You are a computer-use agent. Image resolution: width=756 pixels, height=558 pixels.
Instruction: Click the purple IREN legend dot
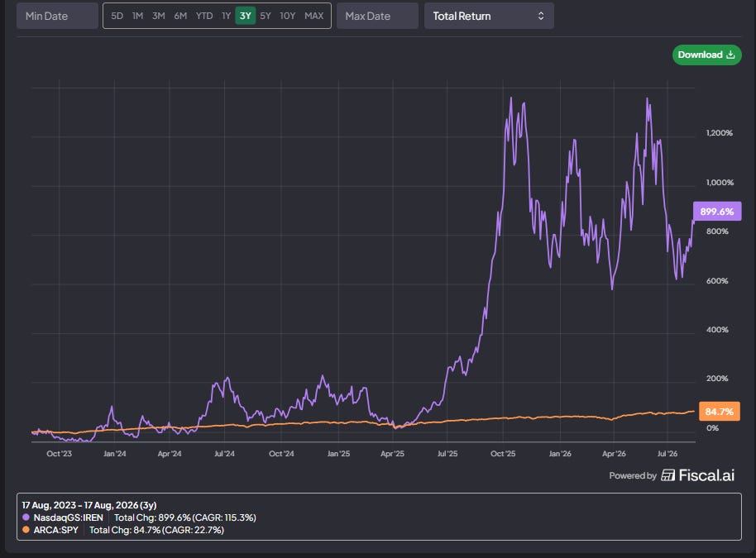click(26, 517)
